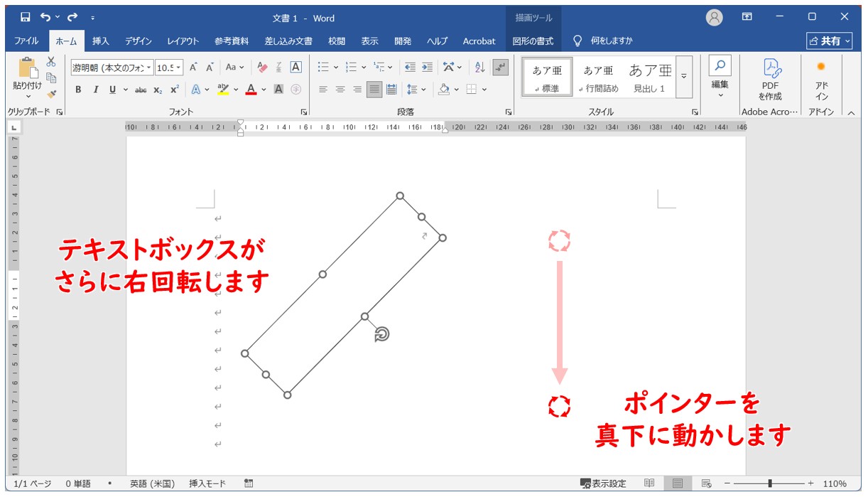
Task: Click the rotation handle of the text box
Action: pyautogui.click(x=382, y=334)
